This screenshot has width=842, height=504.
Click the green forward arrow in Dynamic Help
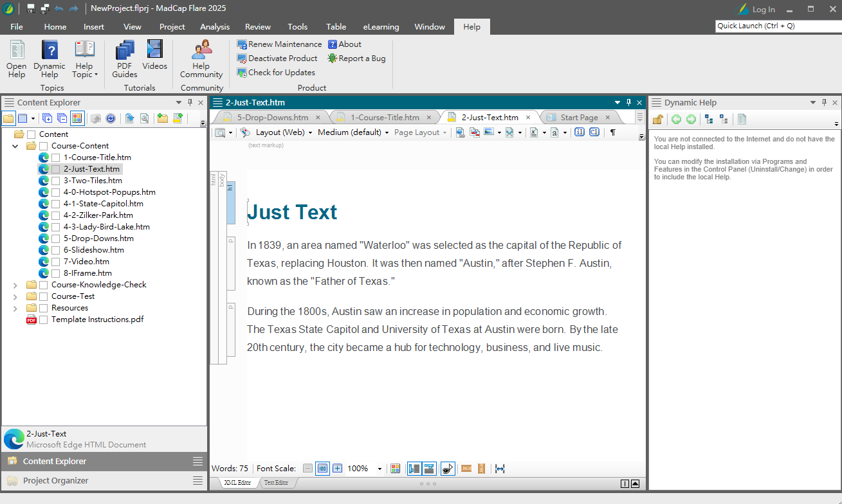coord(691,119)
